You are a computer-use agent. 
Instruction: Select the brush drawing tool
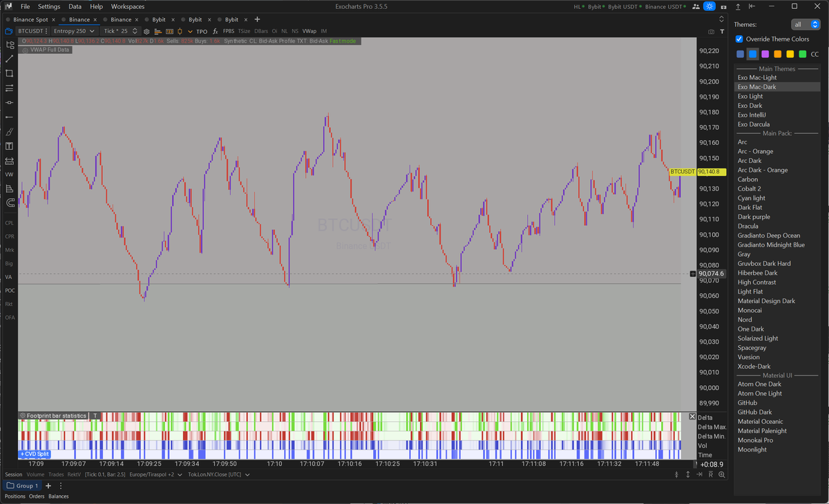click(x=10, y=131)
